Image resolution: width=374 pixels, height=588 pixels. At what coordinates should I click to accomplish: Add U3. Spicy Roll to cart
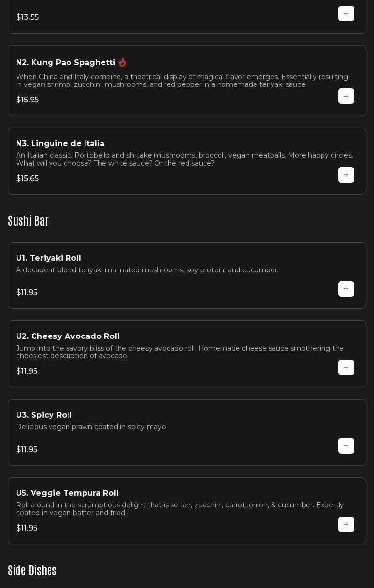coord(346,446)
